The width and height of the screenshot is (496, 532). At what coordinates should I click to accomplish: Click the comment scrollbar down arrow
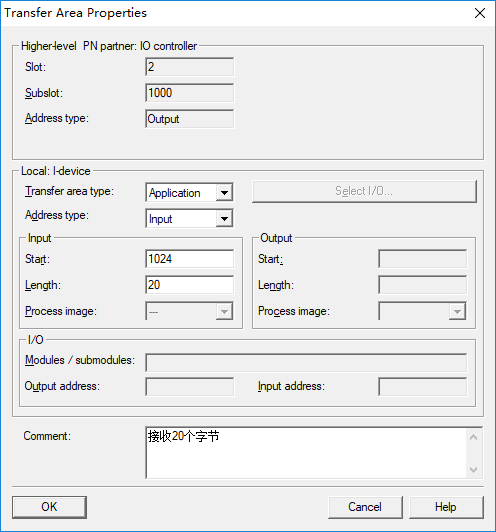click(x=474, y=470)
